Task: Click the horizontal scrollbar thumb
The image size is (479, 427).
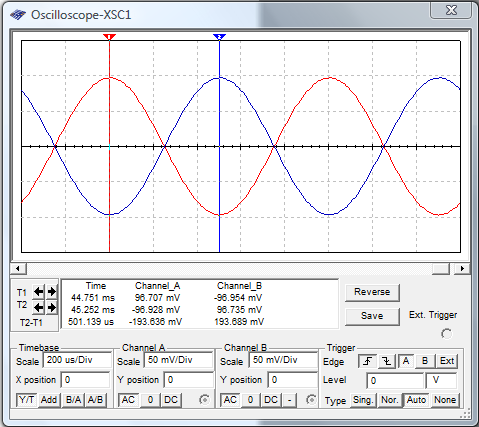Action: [441, 269]
